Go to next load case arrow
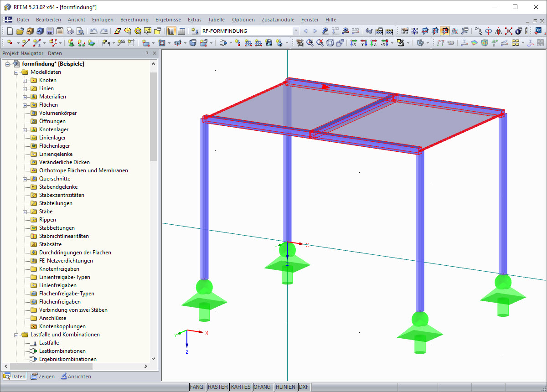Screen dimensions: 547x392 [x=315, y=31]
